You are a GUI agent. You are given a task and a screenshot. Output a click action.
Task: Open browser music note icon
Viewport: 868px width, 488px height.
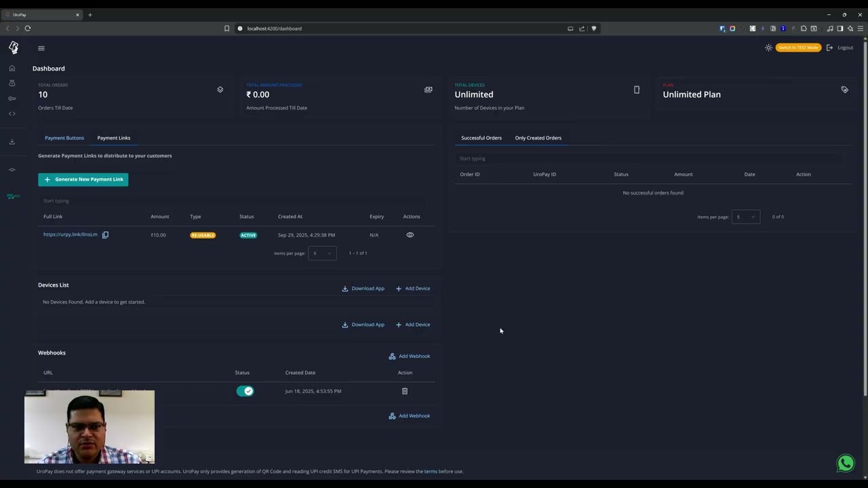click(x=830, y=28)
